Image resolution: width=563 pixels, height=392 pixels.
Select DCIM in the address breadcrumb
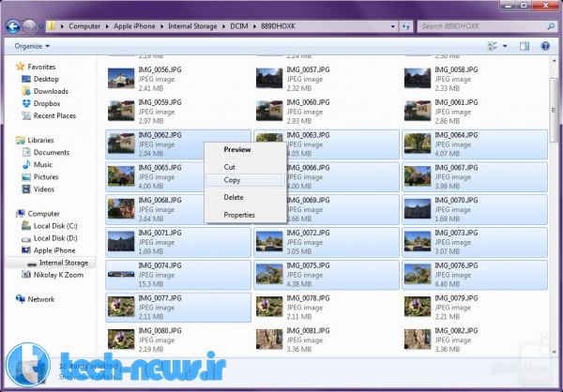pos(239,26)
